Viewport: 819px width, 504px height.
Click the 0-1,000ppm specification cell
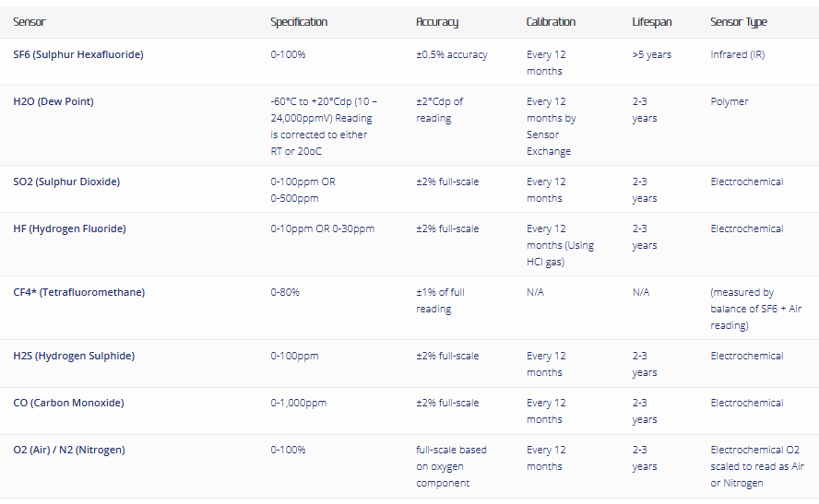coord(299,403)
